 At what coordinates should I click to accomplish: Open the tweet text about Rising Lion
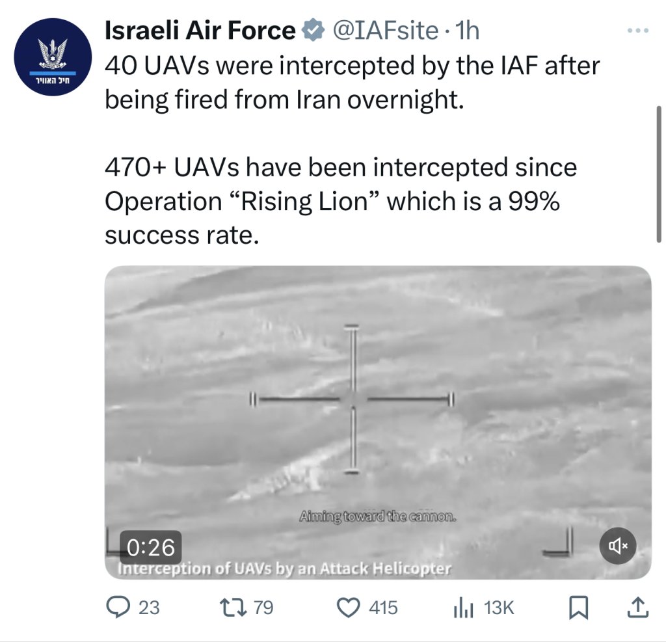pos(341,200)
